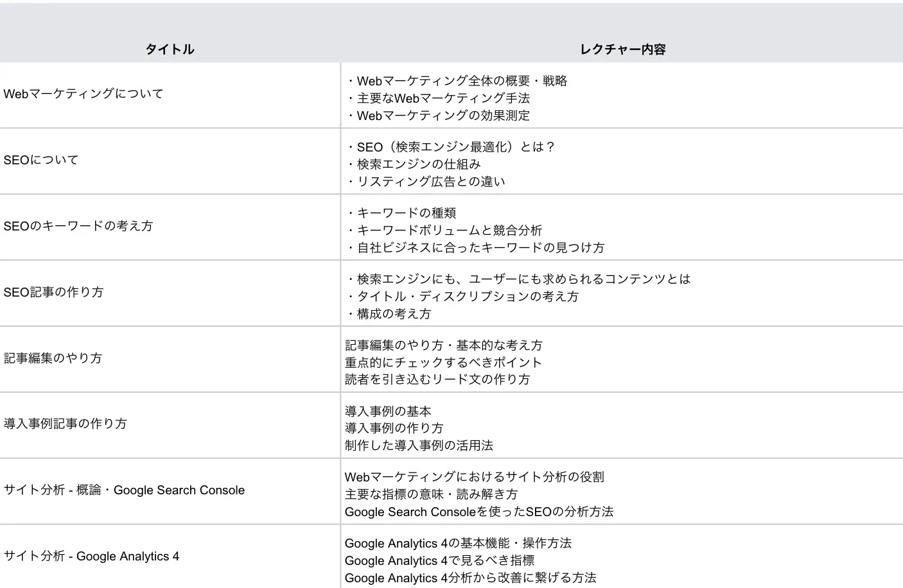Select the サイト分析 - Google Analytics 4 title cell
Viewport: 903px width, 588px height.
click(92, 557)
